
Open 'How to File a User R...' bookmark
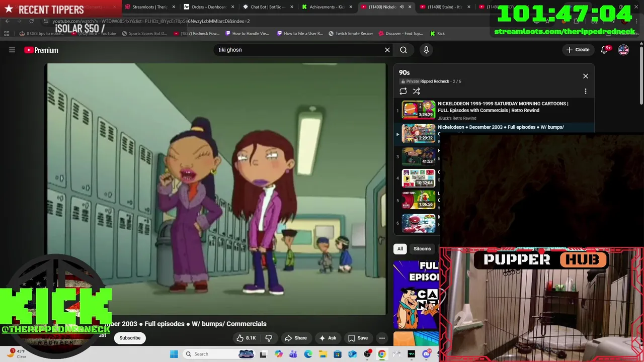click(x=300, y=34)
